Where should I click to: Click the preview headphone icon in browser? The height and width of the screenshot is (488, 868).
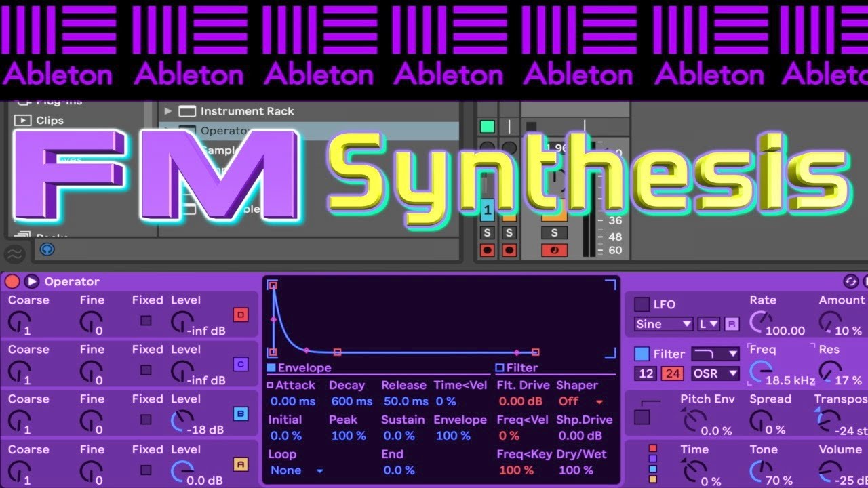47,249
